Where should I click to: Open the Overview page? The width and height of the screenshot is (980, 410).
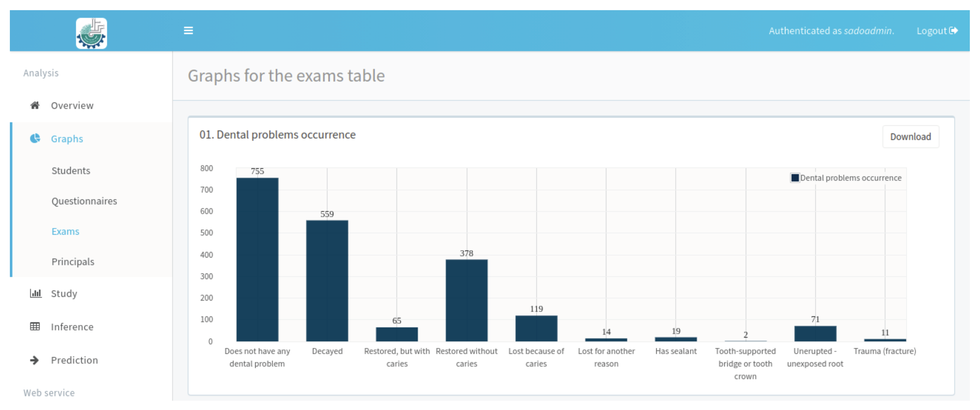point(72,105)
